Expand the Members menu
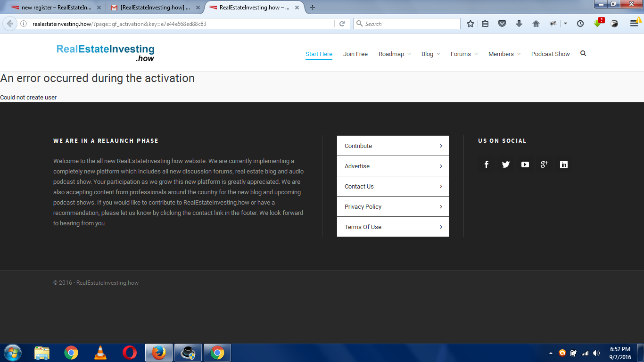This screenshot has height=362, width=644. click(504, 54)
